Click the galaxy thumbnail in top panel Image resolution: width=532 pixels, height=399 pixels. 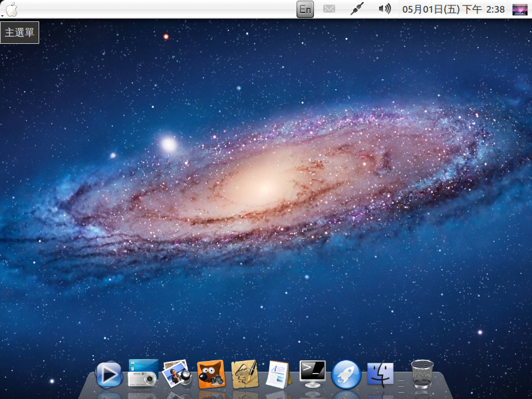coord(520,9)
